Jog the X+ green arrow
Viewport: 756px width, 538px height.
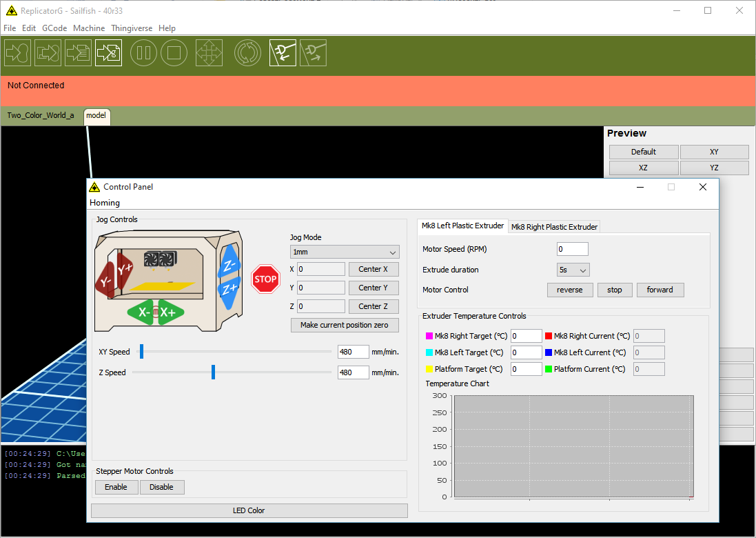click(170, 312)
